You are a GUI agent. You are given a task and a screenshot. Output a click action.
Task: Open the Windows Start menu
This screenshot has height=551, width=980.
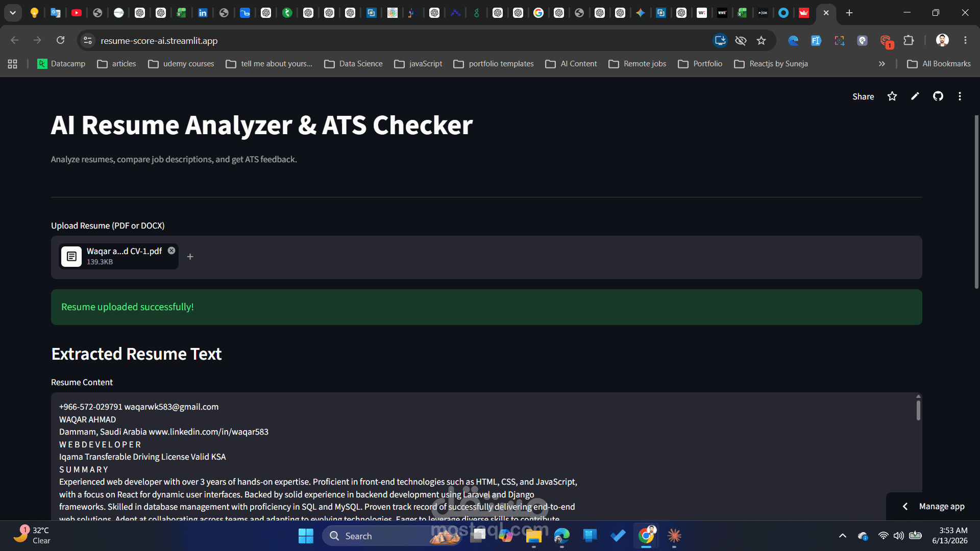(x=306, y=536)
